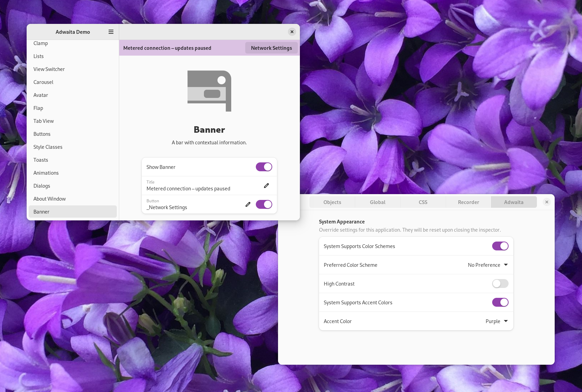
Task: Turn off the Show Banner switch
Action: click(264, 167)
